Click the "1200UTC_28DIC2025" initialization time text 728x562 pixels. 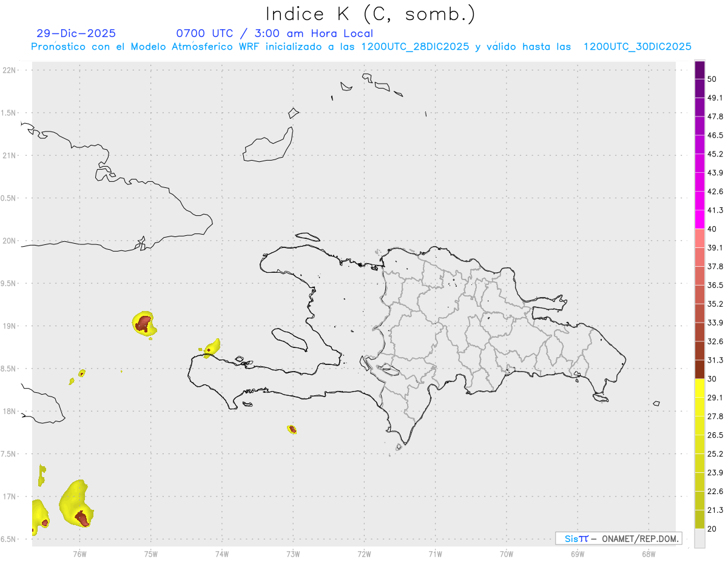[414, 47]
